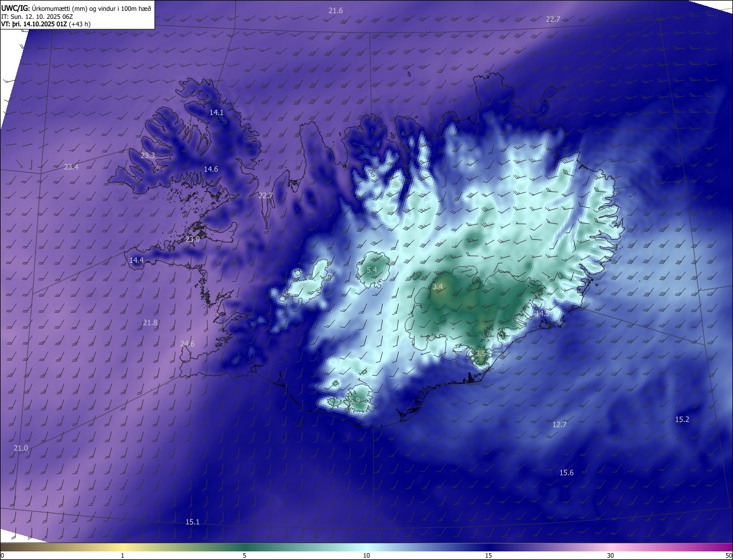Click the 5 tick on the colour scale
733x560 pixels.
coord(245,555)
